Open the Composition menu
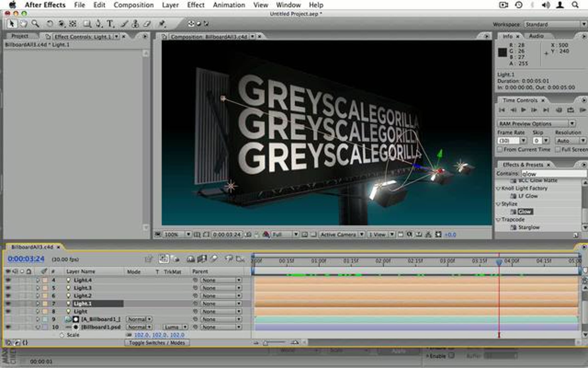The height and width of the screenshot is (368, 588). [134, 5]
